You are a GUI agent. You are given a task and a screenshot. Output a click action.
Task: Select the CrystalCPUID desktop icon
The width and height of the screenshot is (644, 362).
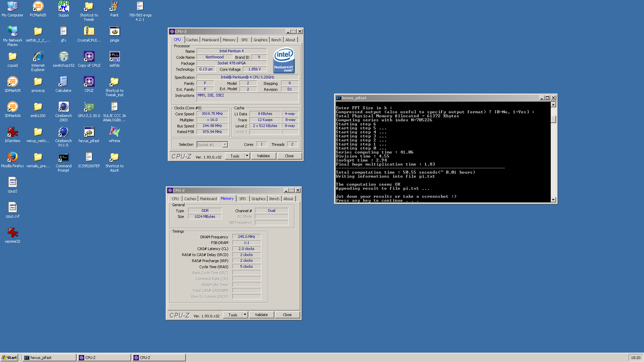tap(89, 31)
